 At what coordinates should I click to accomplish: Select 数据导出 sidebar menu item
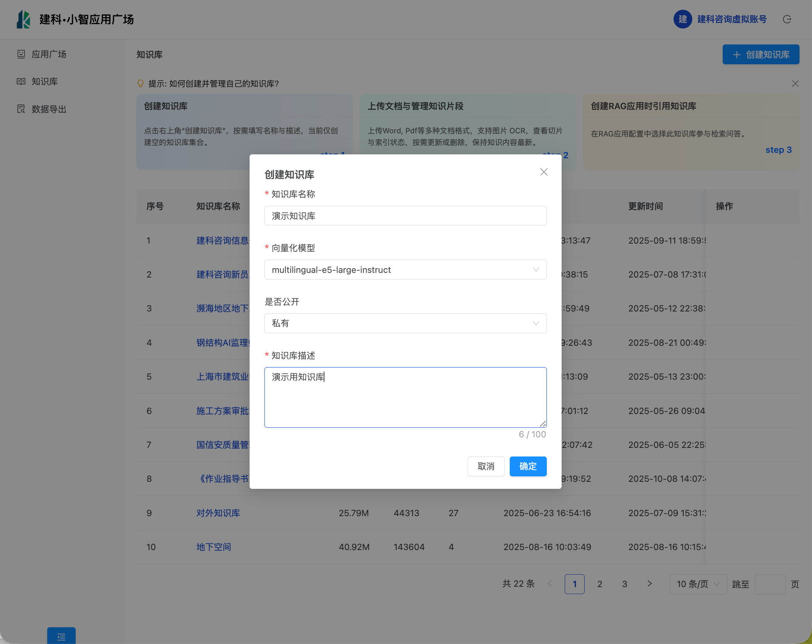pyautogui.click(x=49, y=109)
